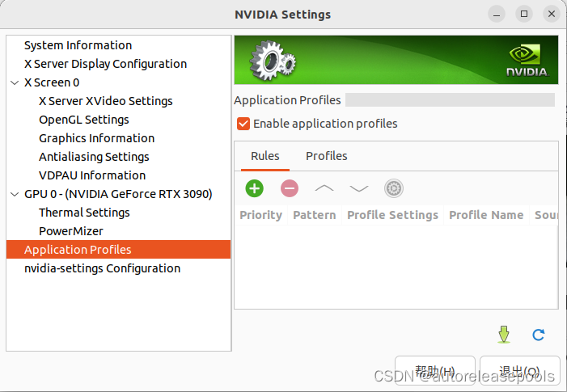
Task: Close the NVIDIA Settings window
Action: tap(552, 14)
